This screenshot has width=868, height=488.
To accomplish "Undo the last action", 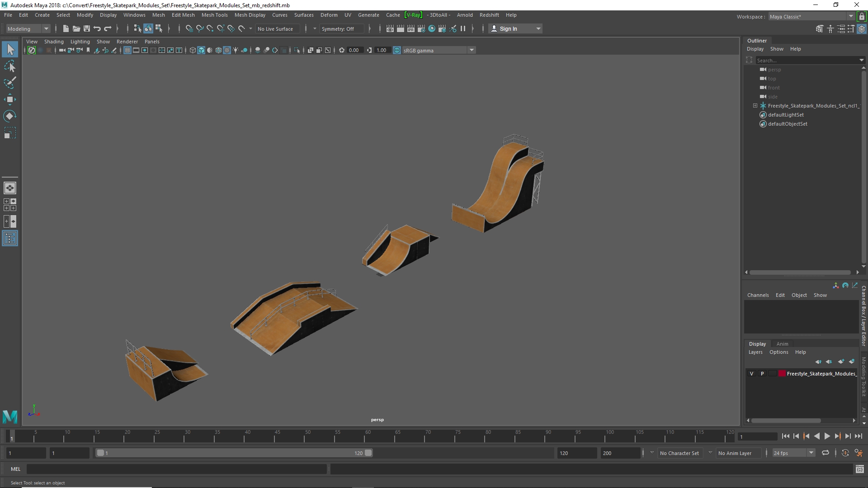I will pyautogui.click(x=97, y=28).
